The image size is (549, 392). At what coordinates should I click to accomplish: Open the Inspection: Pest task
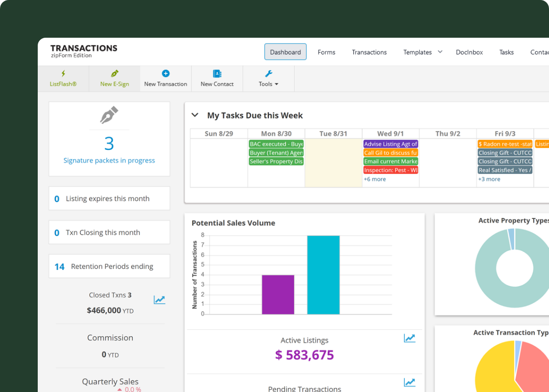tap(391, 170)
